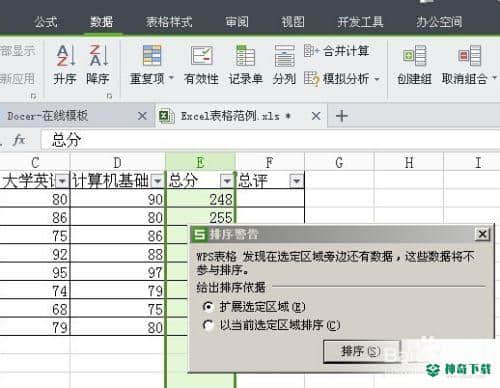
Task: Close the 排序警告 dialog
Action: [x=482, y=234]
